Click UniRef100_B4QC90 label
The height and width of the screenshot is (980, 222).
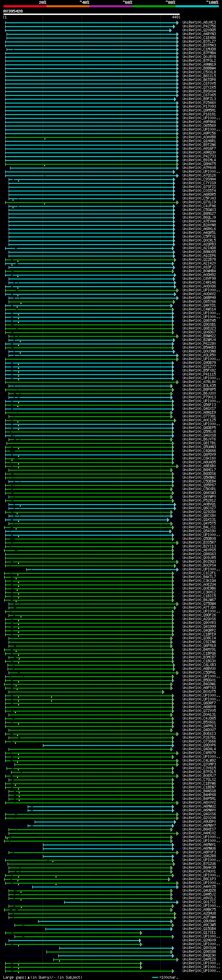199,956
